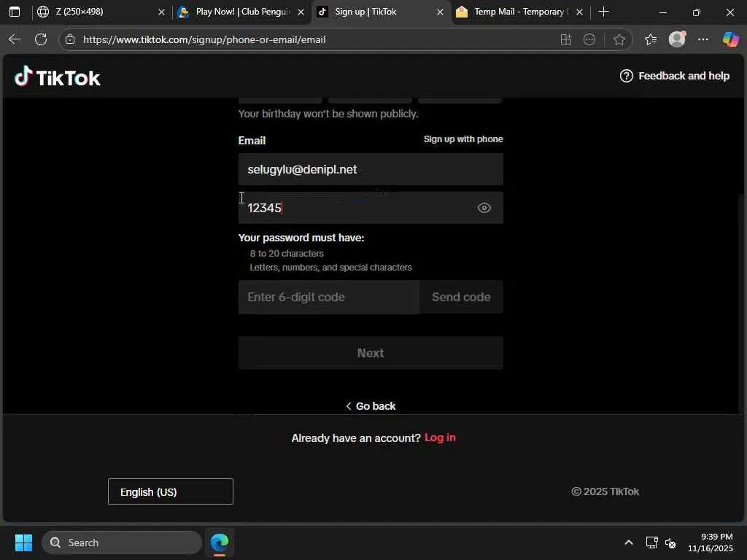
Task: Show hidden system tray icons
Action: (629, 542)
